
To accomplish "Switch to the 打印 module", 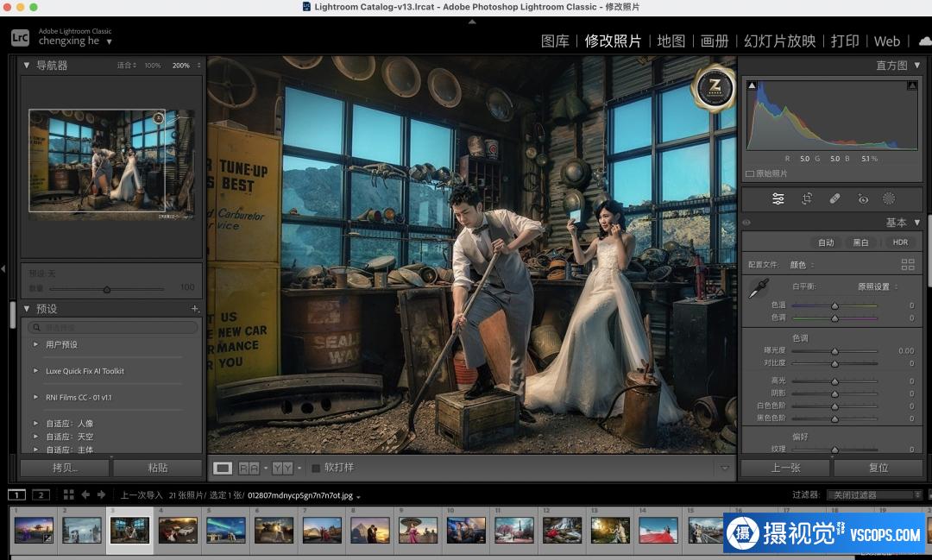I will coord(845,41).
